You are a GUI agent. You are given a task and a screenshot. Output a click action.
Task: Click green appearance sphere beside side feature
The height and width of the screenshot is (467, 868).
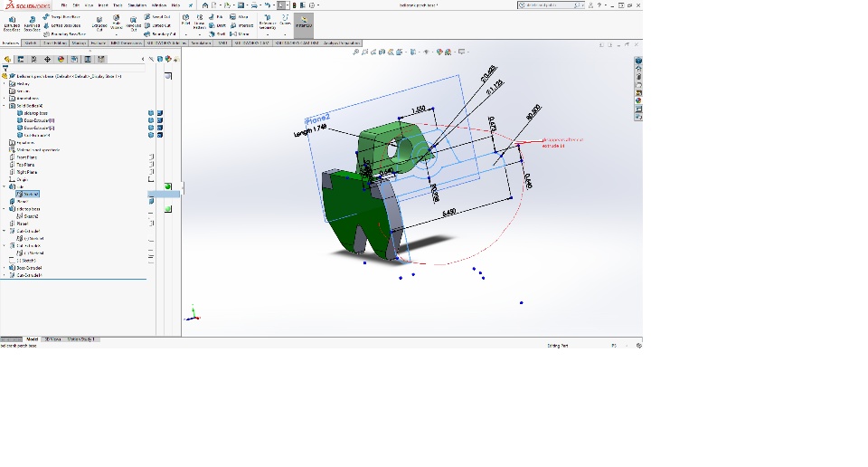(x=168, y=186)
